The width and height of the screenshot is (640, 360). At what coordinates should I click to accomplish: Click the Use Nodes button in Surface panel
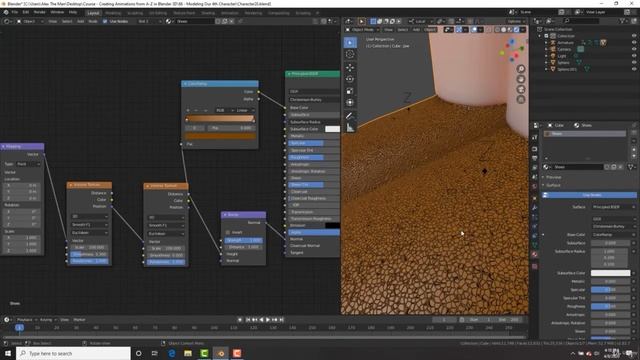590,195
